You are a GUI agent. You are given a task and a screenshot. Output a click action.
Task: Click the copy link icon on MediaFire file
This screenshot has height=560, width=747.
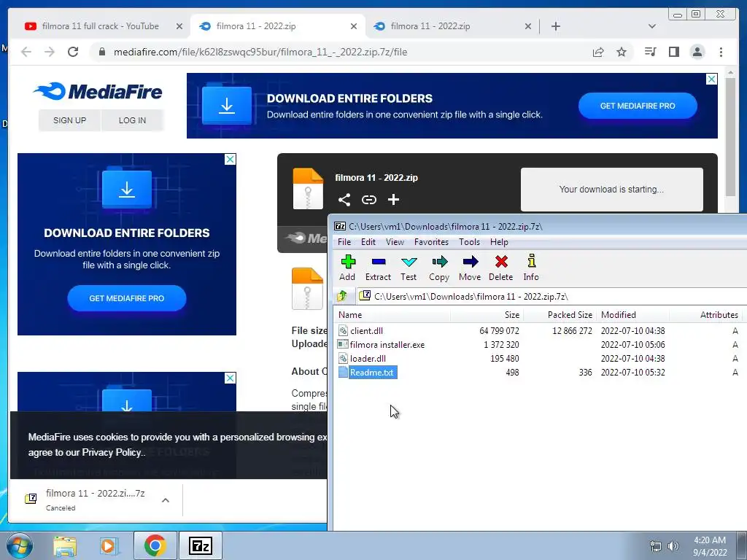(x=368, y=200)
